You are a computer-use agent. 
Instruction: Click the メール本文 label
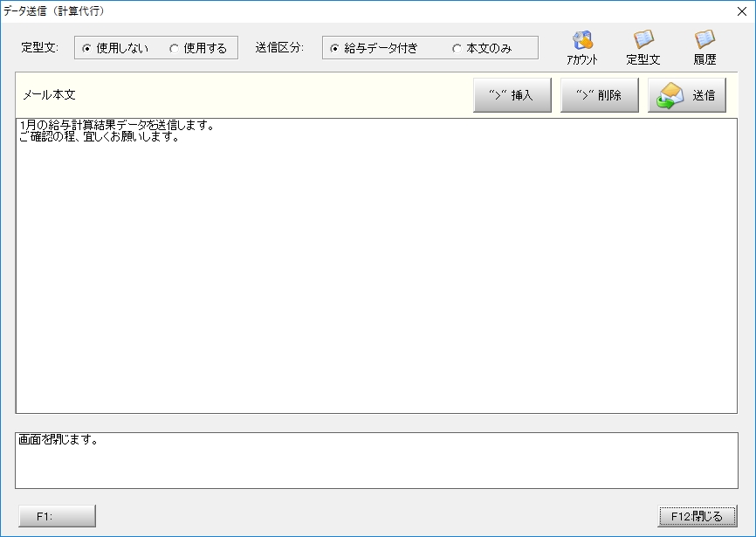(x=49, y=95)
